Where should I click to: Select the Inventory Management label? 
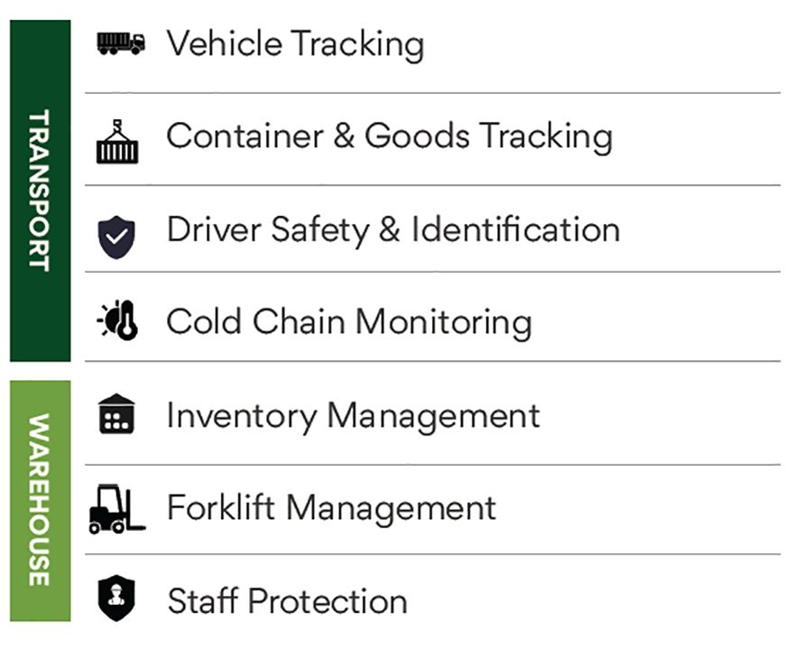tap(353, 416)
